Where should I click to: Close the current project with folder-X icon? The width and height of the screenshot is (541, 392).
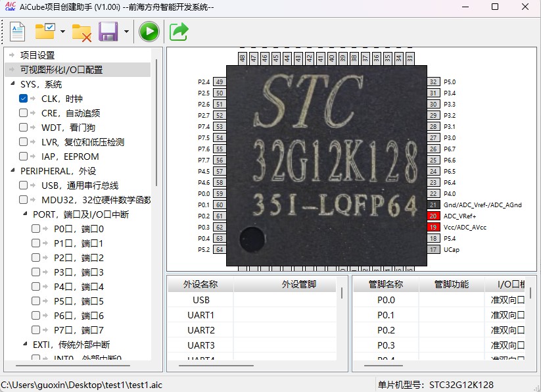[82, 32]
